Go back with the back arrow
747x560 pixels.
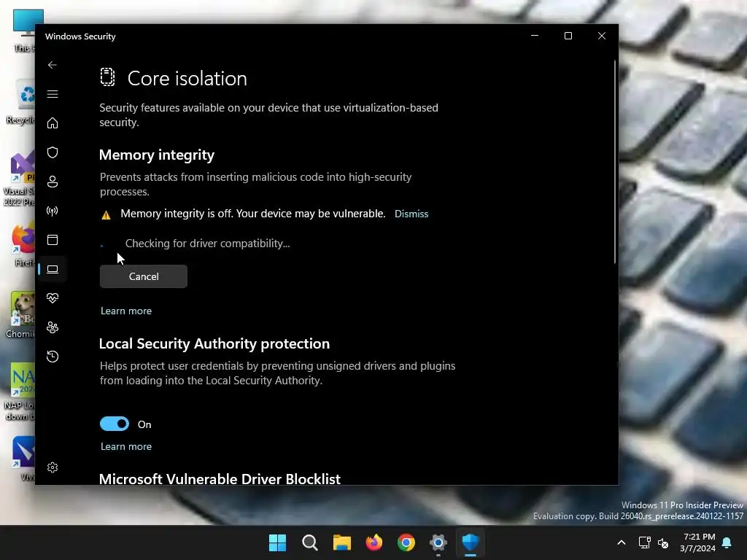pos(53,65)
